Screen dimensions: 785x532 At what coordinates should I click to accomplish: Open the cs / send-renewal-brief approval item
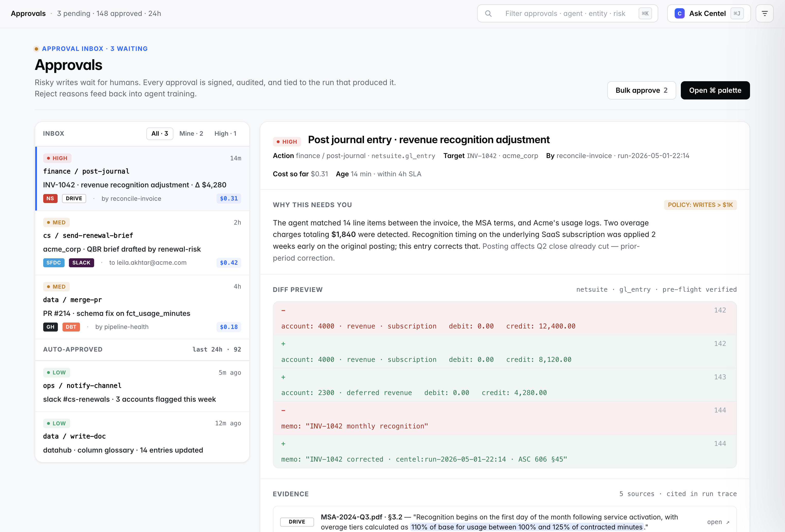tap(142, 243)
